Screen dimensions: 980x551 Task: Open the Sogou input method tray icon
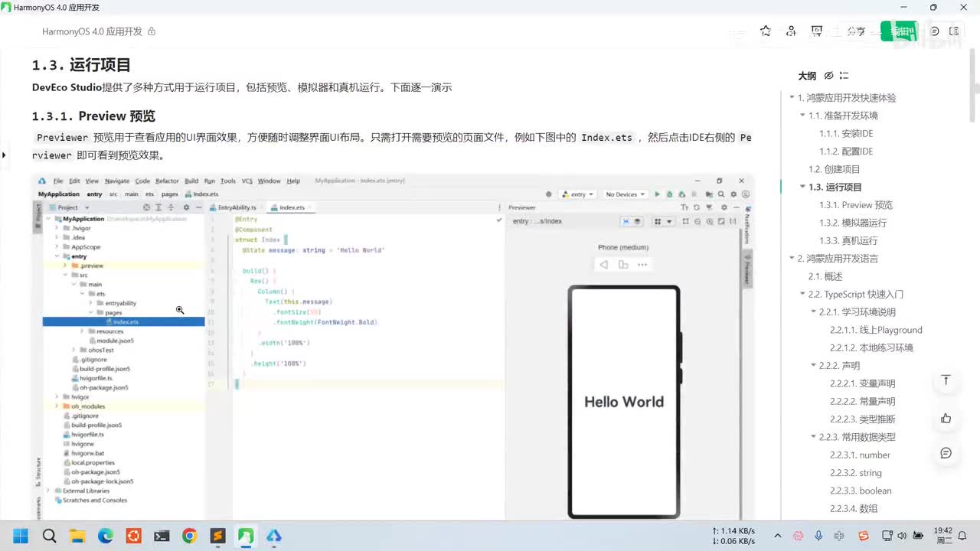coord(864,536)
